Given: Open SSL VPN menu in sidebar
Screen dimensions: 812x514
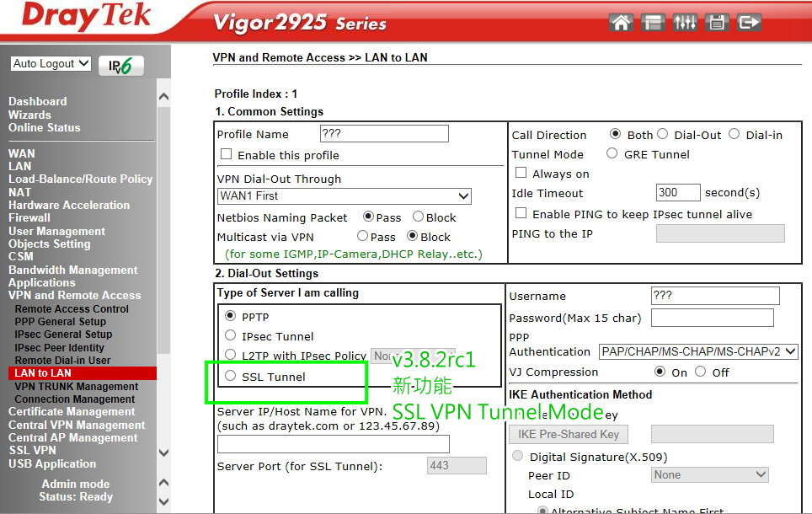Looking at the screenshot, I should [32, 450].
